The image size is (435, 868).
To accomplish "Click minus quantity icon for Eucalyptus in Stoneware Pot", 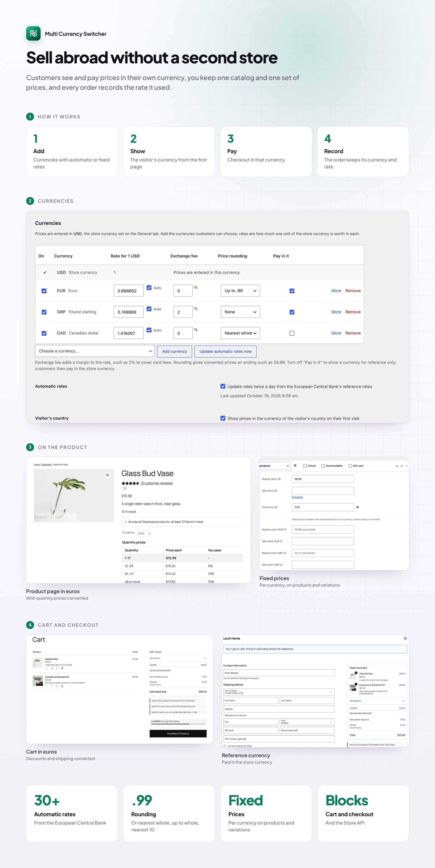I will pyautogui.click(x=47, y=686).
